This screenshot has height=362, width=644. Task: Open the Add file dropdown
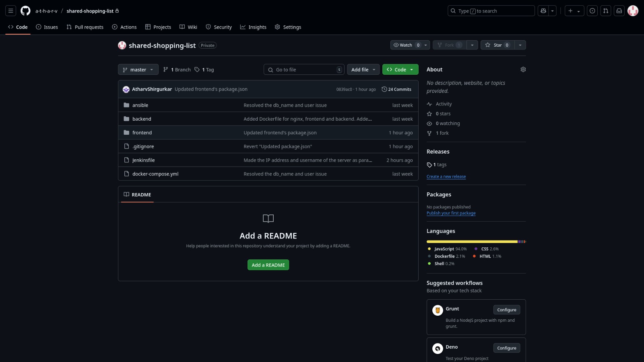363,70
